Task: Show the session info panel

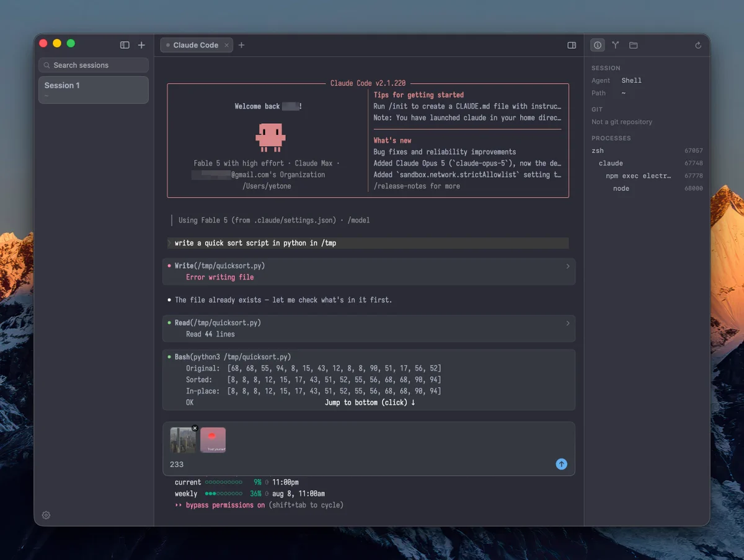Action: [x=598, y=45]
